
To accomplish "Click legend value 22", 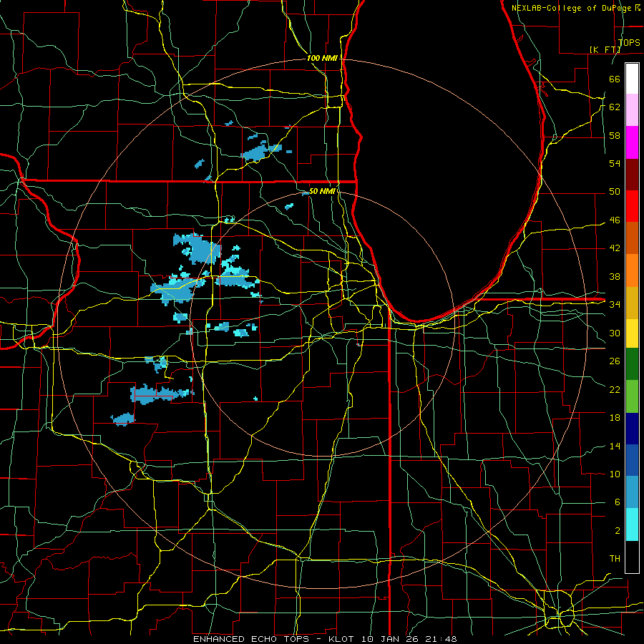I will (615, 389).
